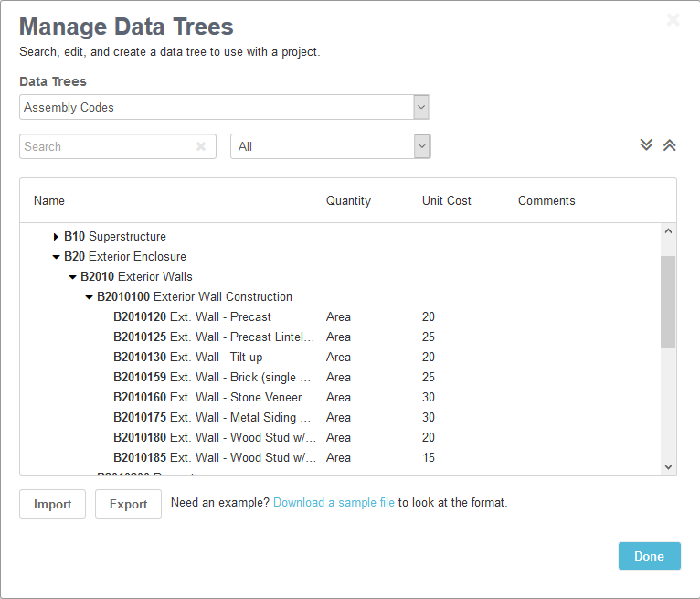This screenshot has height=599, width=700.
Task: Click the Name column header
Action: 49,200
